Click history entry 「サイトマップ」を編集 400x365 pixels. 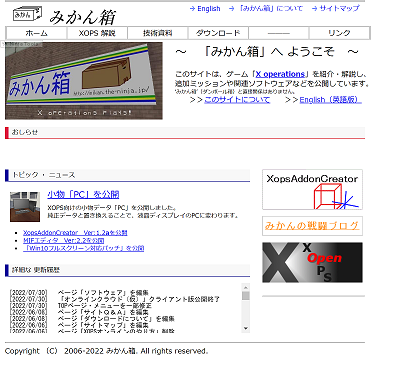tap(103, 325)
